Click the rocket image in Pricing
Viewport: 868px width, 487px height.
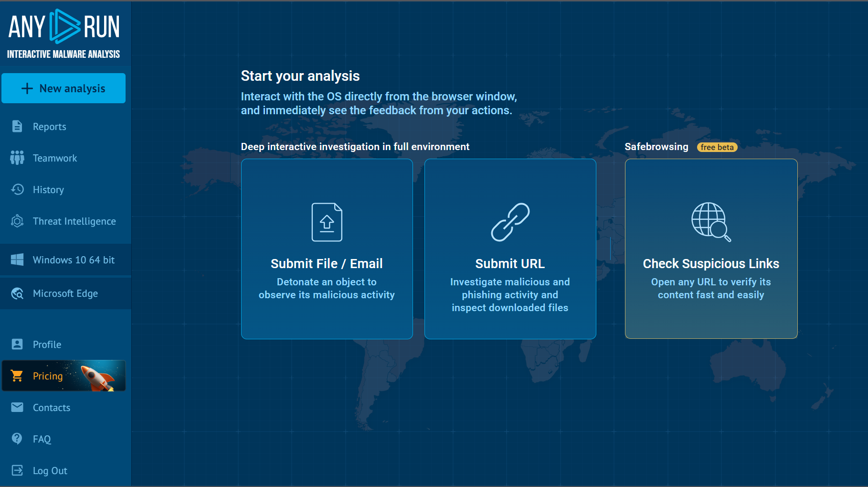(98, 378)
